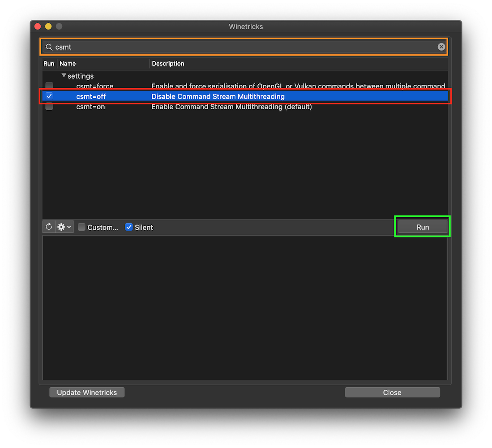Open the gear actions menu
Screen dimensions: 492x448
(64, 227)
